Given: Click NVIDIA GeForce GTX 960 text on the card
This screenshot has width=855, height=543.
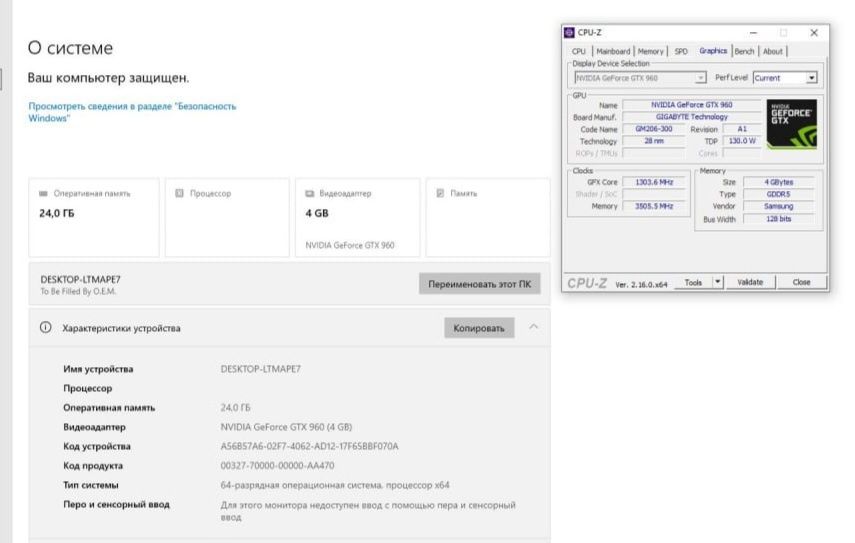Looking at the screenshot, I should (x=350, y=245).
